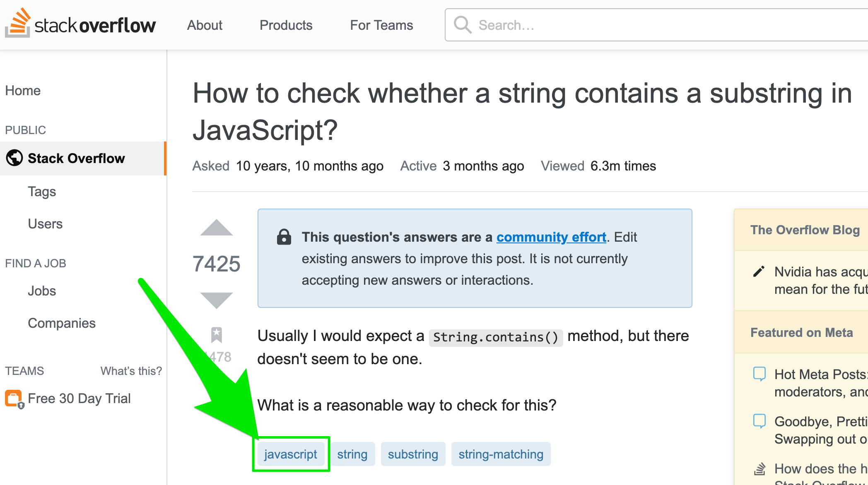Click the globe icon beside Stack Overflow
868x485 pixels.
coord(14,158)
